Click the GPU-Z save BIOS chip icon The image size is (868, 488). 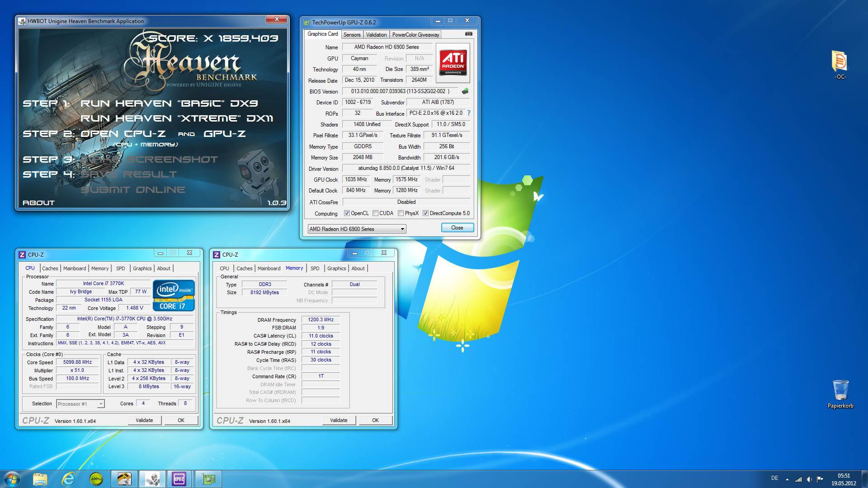click(x=465, y=91)
